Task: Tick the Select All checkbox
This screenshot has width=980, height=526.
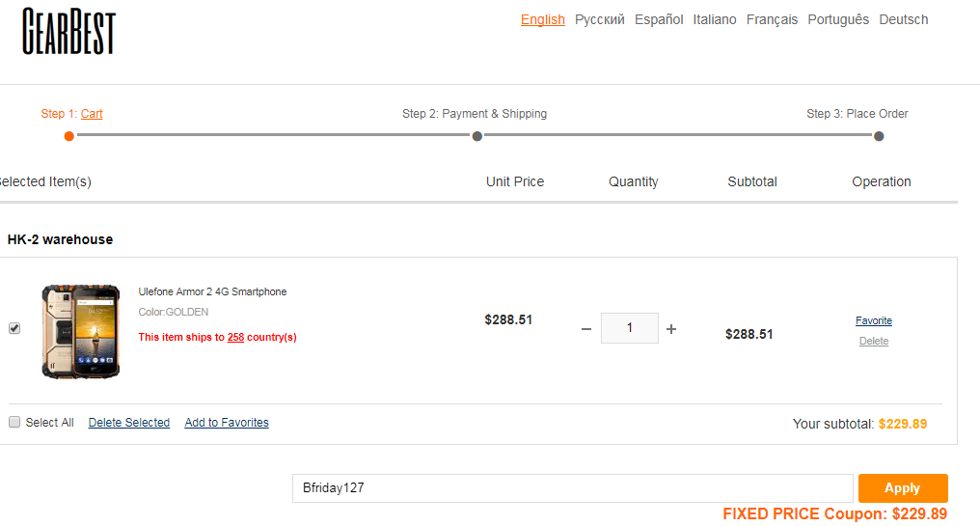Action: coord(14,422)
